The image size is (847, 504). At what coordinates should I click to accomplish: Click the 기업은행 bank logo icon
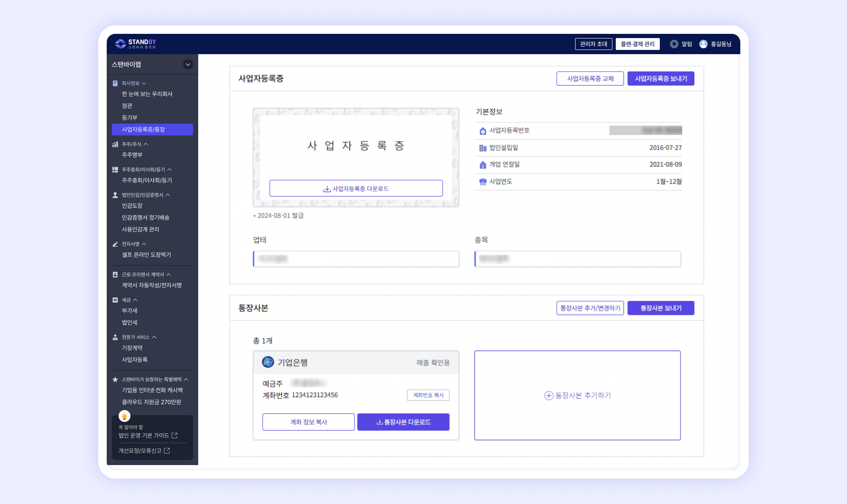[268, 362]
